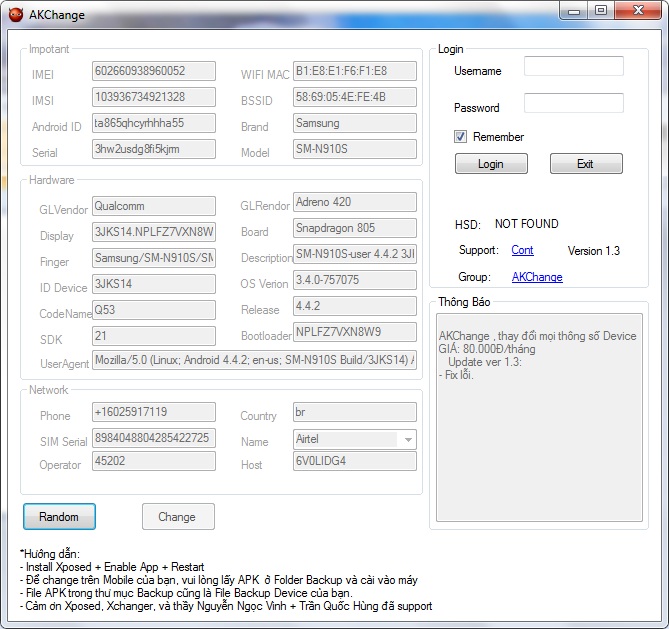The image size is (669, 629).
Task: Click the SIM Serial field 8984048804285422725
Action: (154, 438)
